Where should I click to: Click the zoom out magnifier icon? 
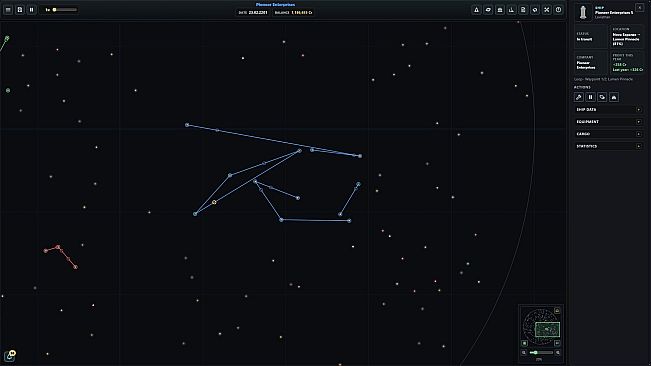pos(524,353)
